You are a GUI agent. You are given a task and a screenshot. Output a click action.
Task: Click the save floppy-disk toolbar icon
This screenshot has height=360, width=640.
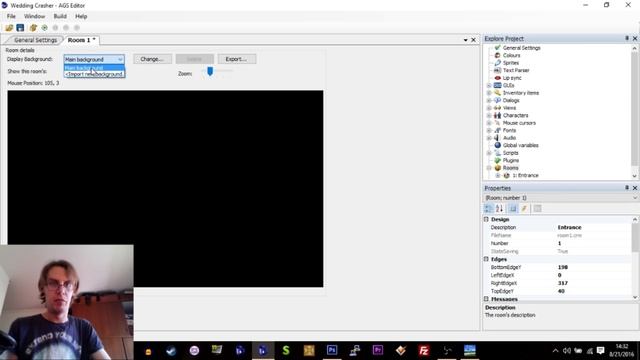pyautogui.click(x=20, y=28)
